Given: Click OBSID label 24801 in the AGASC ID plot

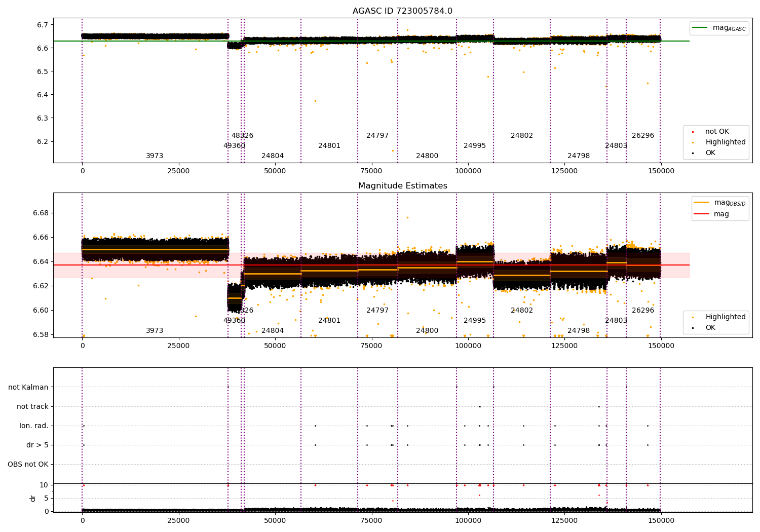Looking at the screenshot, I should (329, 146).
